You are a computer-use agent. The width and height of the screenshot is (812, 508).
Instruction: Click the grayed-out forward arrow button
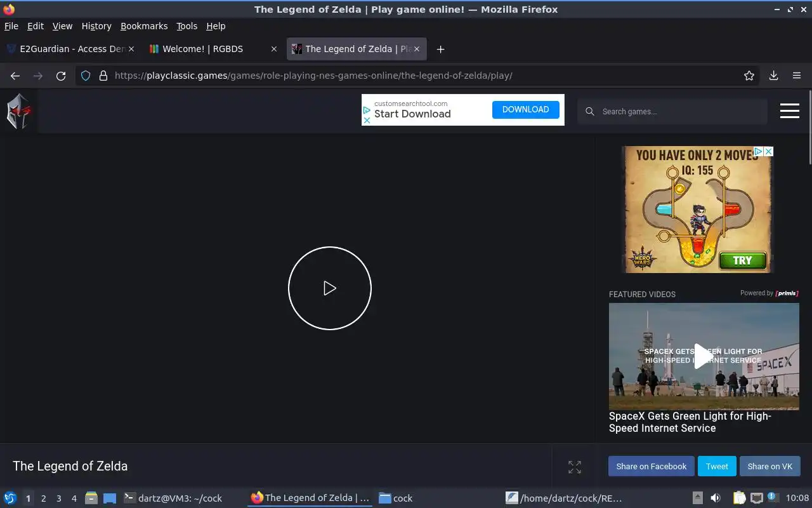click(38, 76)
